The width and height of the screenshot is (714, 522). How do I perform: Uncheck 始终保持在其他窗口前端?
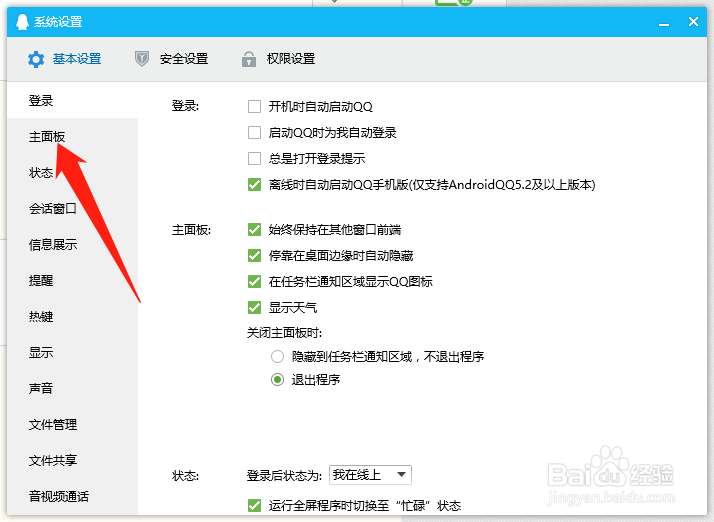point(255,230)
